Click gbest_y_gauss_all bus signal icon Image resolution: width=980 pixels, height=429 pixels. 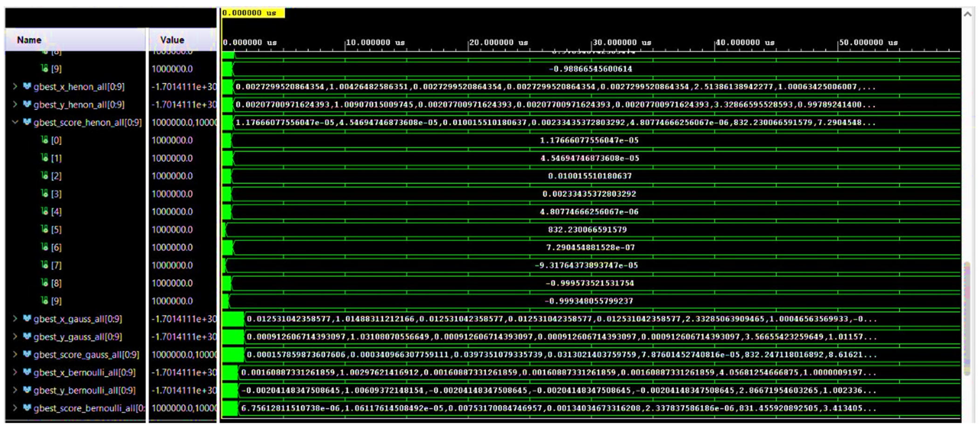(x=27, y=336)
